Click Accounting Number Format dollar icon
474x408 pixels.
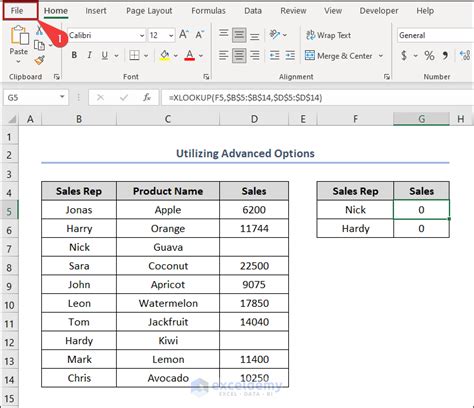pos(404,55)
